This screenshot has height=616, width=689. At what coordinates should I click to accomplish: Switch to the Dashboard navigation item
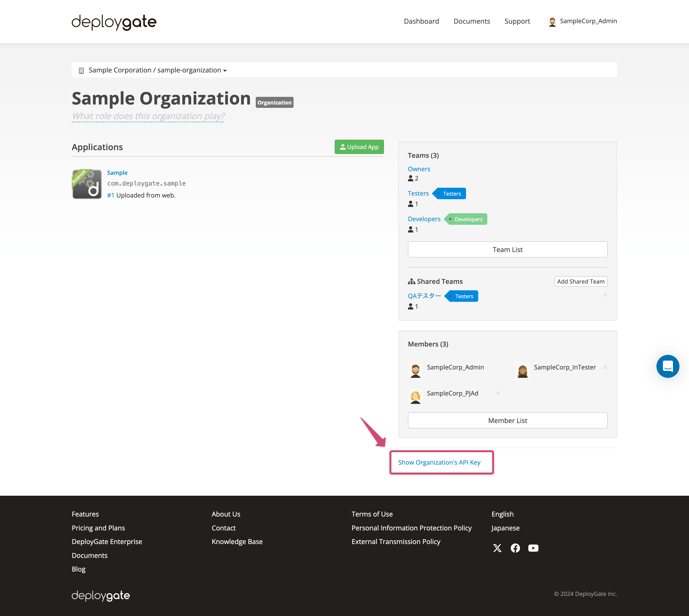pos(421,21)
